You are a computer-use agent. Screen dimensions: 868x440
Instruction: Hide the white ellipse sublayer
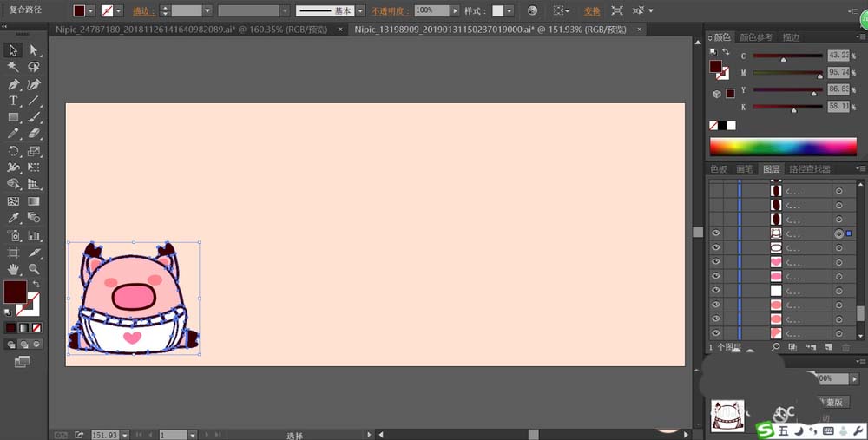coord(716,247)
